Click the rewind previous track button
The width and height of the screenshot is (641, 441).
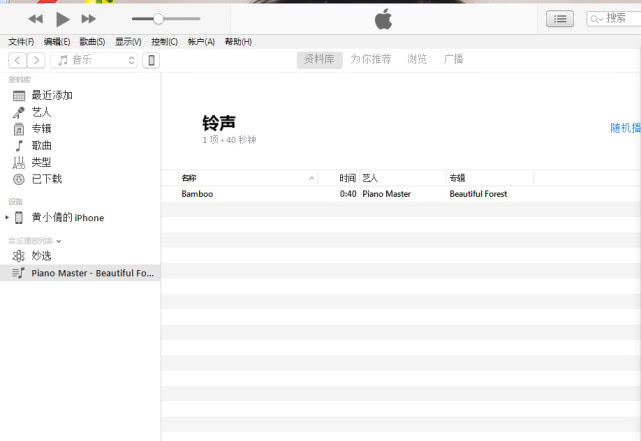pos(36,19)
